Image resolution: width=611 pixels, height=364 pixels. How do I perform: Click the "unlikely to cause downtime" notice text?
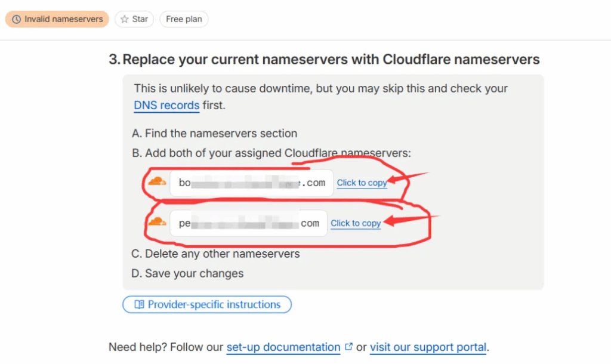click(320, 88)
